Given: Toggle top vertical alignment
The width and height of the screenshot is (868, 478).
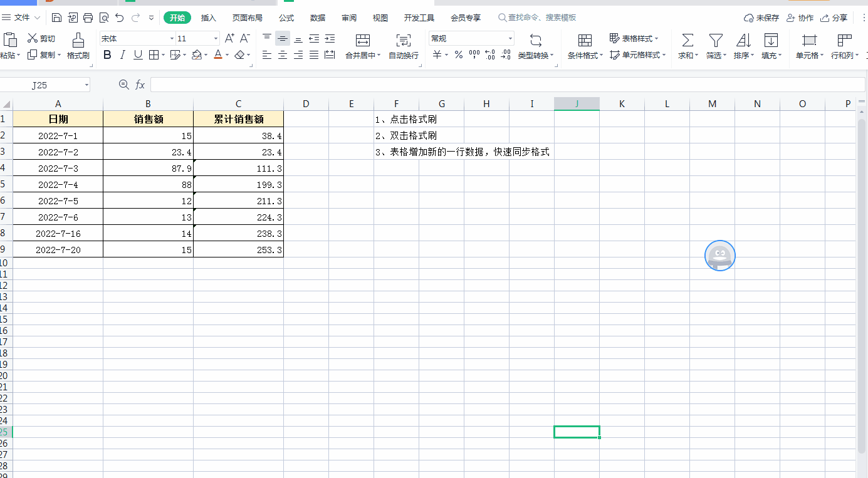Looking at the screenshot, I should (268, 39).
